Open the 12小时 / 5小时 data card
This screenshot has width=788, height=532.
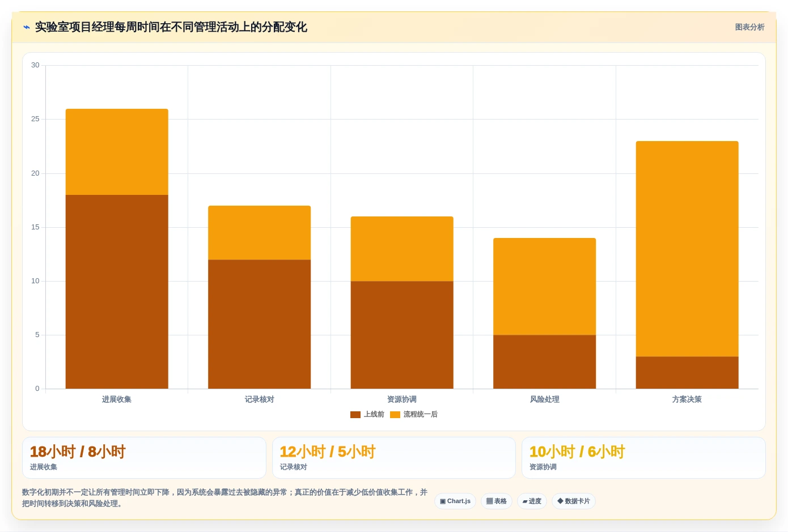[394, 458]
